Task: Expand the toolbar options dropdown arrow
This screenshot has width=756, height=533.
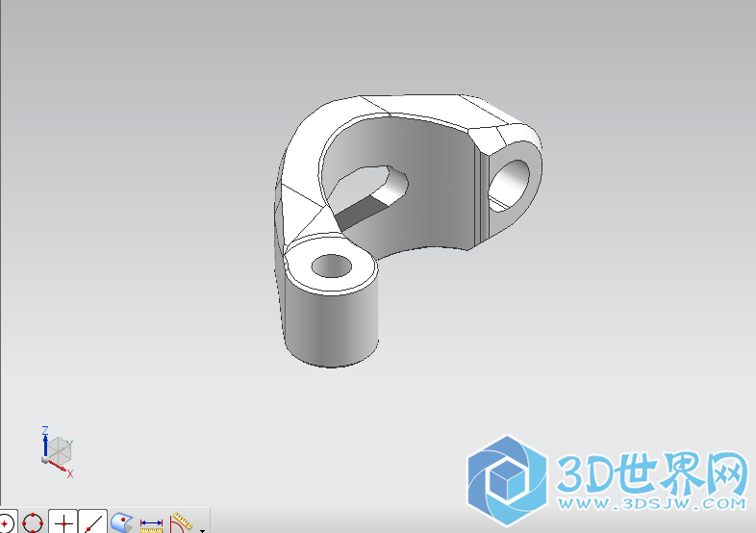Action: tap(203, 529)
